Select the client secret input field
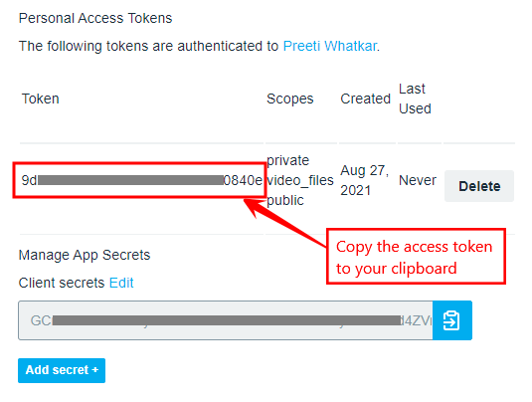 point(226,320)
